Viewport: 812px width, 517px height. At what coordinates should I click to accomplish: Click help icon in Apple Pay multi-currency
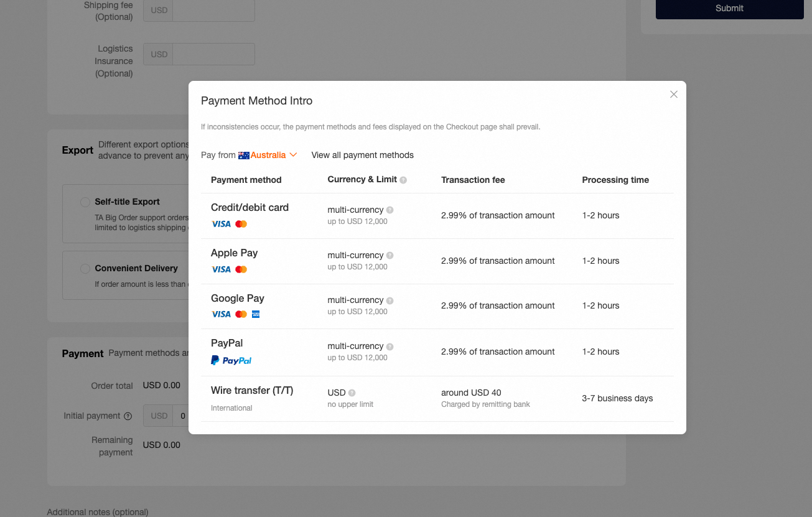390,255
